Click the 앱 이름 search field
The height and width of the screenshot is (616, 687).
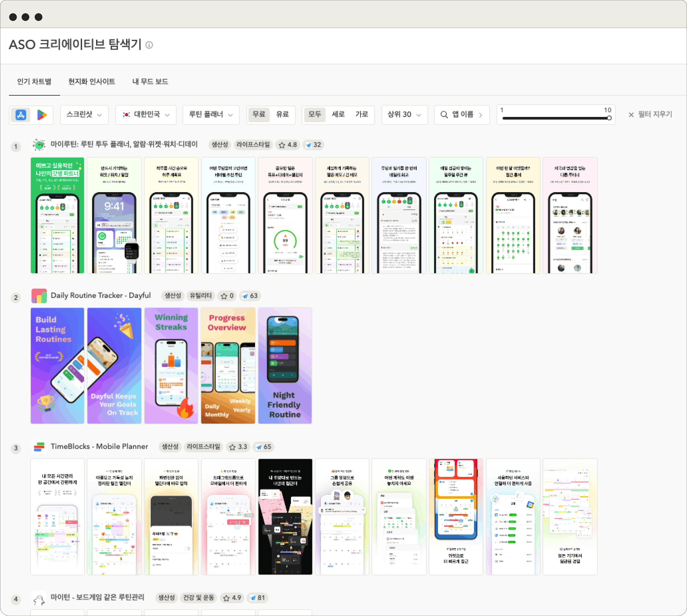point(462,115)
